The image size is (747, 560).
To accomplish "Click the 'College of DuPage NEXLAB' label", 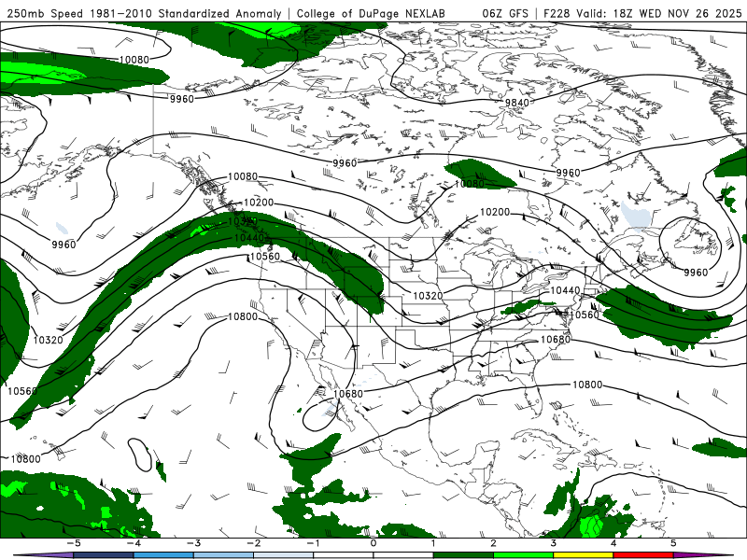I will pyautogui.click(x=371, y=13).
